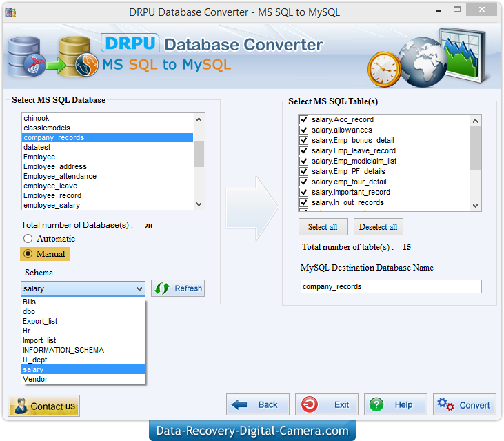Click the Contact us person icon
The height and width of the screenshot is (441, 504).
point(21,406)
